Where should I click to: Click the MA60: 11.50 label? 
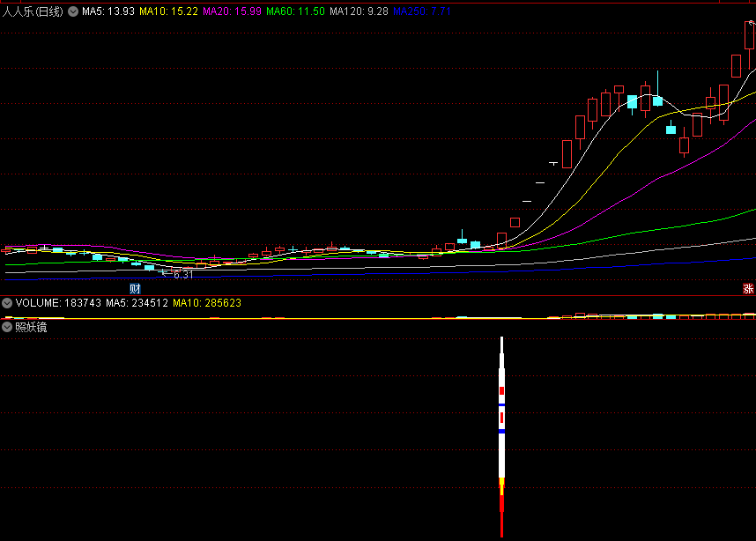click(x=295, y=11)
